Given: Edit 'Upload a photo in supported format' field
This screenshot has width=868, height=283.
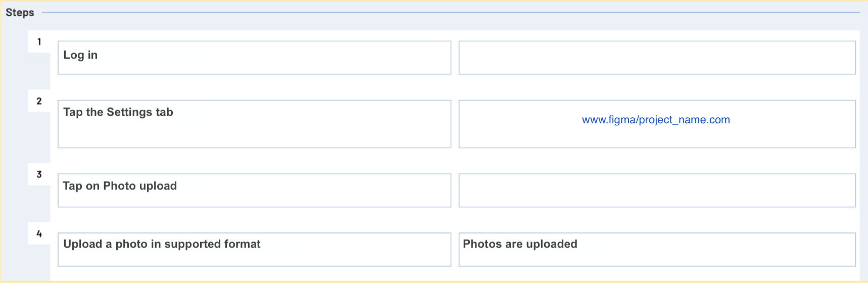Looking at the screenshot, I should click(254, 249).
